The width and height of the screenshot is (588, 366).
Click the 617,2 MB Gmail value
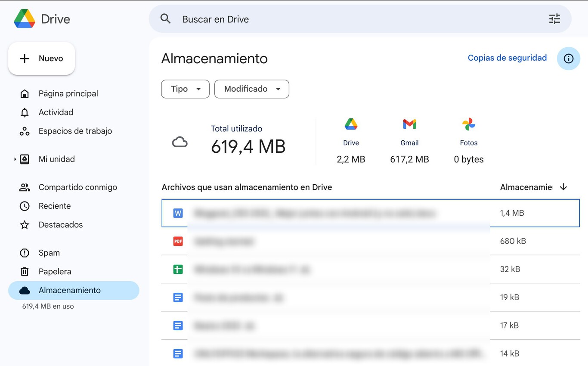(x=409, y=160)
